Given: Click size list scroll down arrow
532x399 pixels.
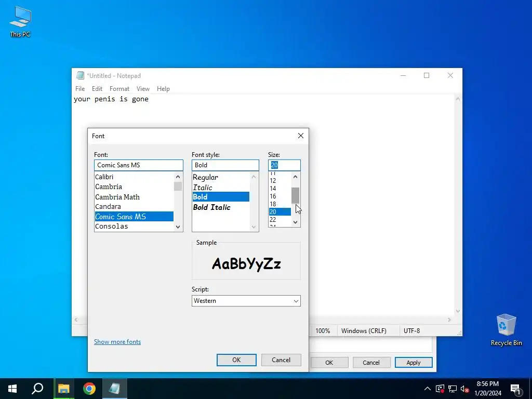Looking at the screenshot, I should coord(295,222).
